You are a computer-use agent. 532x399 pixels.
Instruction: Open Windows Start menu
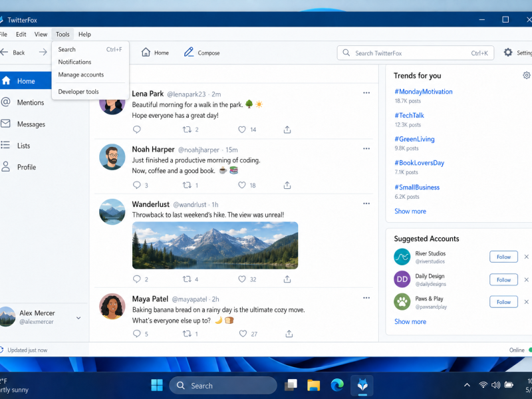click(x=157, y=386)
